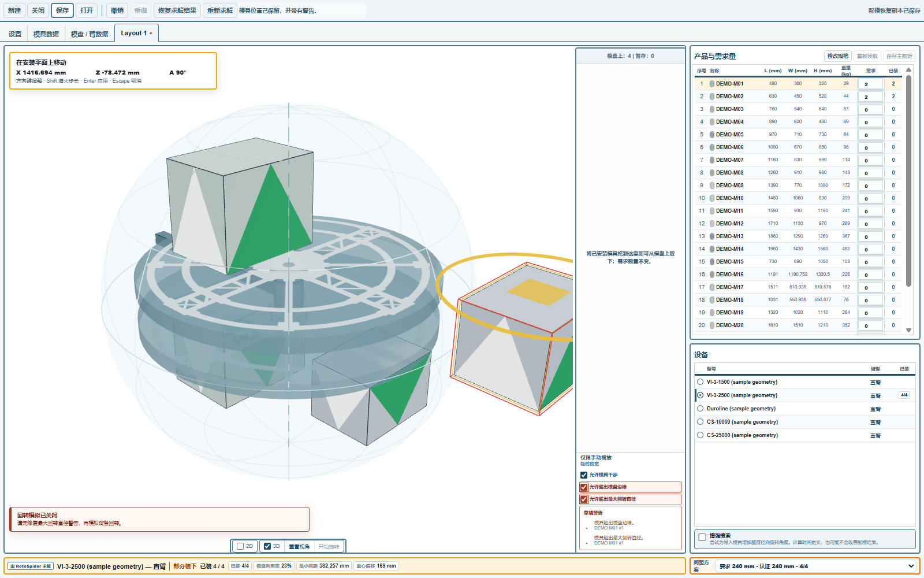
Task: Enable the 2D view checkbox
Action: (240, 546)
